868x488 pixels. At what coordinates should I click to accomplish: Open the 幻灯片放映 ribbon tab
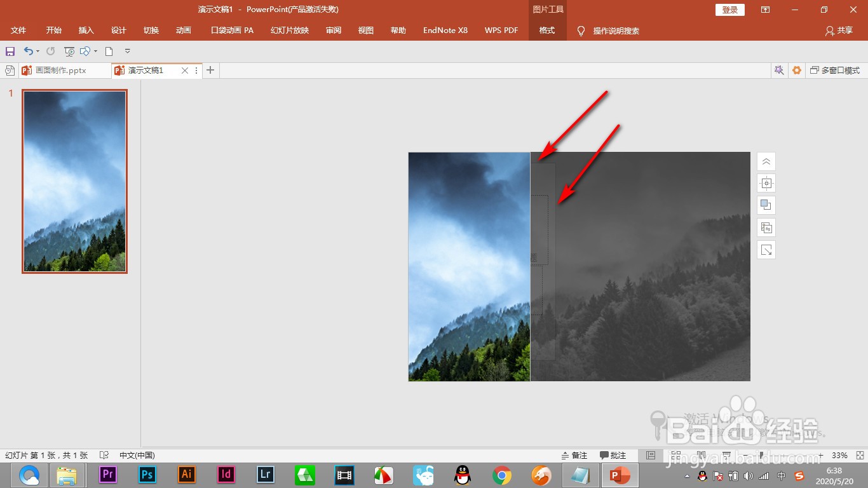click(x=290, y=30)
